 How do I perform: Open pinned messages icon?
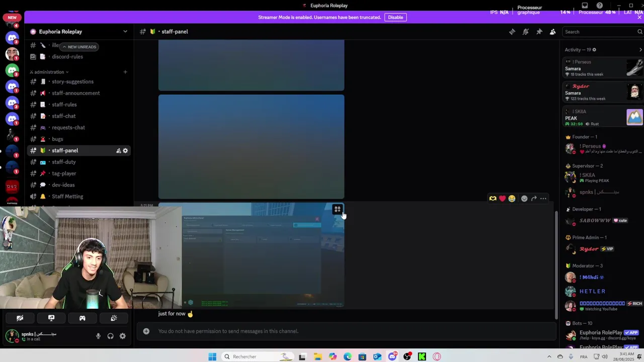[x=539, y=32]
